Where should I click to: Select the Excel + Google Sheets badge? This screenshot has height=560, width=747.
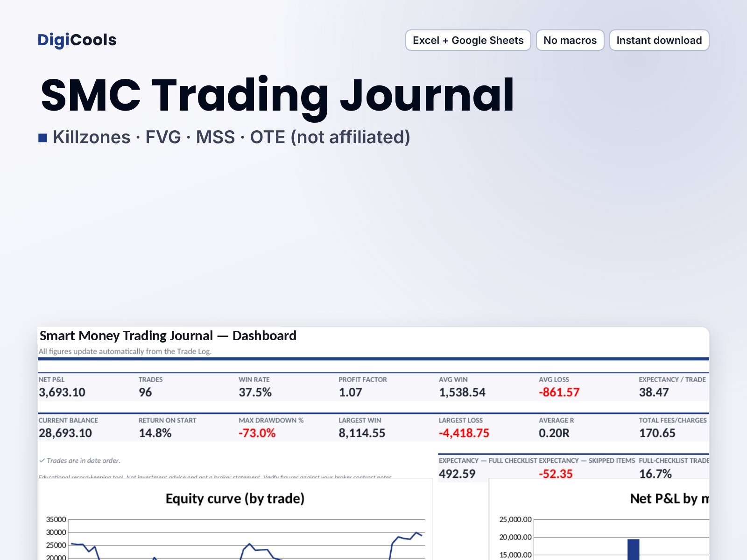[x=468, y=40]
